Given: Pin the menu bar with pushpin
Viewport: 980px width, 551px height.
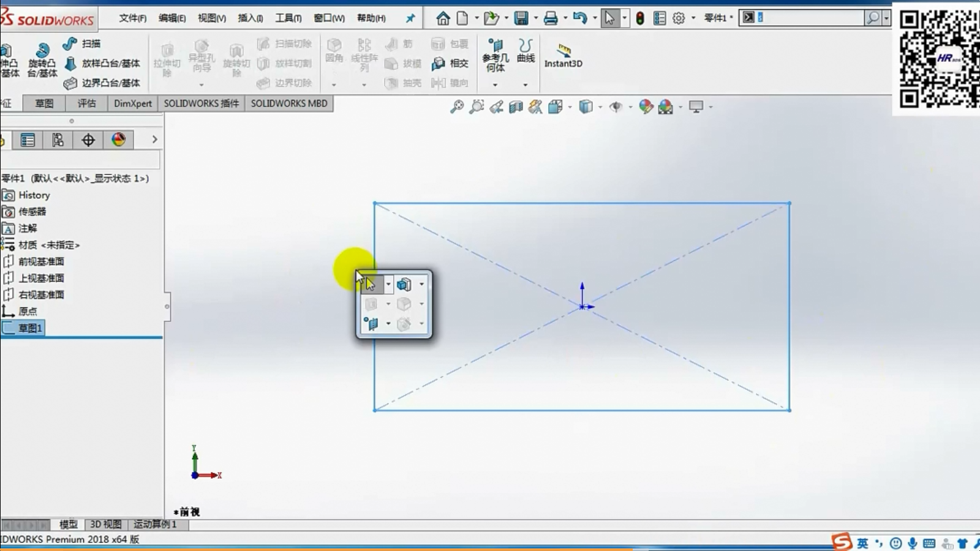Looking at the screenshot, I should pos(410,18).
